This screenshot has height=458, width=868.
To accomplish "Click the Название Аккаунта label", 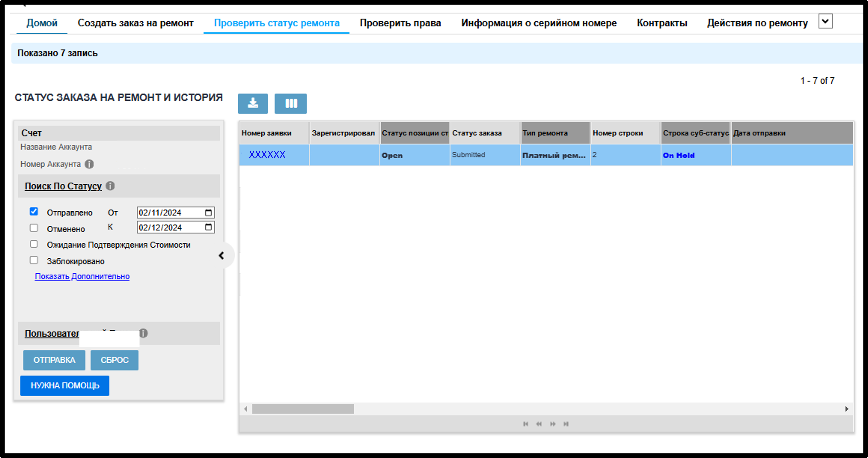I will 56,147.
